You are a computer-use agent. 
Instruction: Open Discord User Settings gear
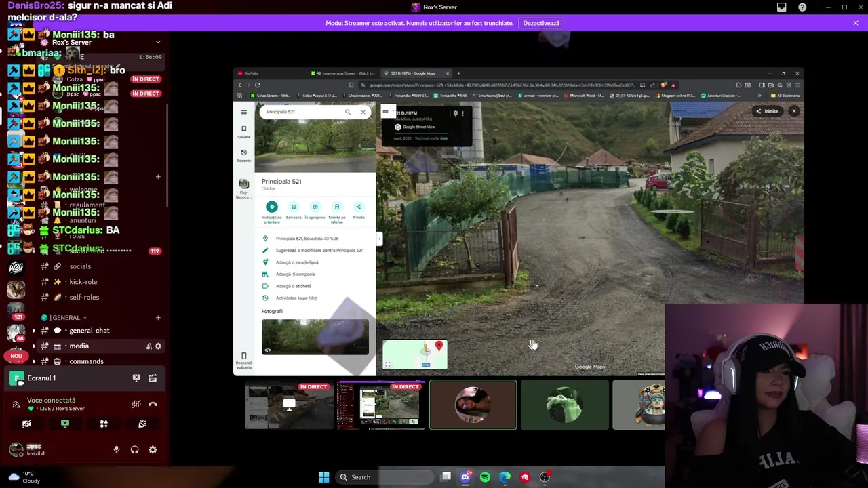coord(153,449)
